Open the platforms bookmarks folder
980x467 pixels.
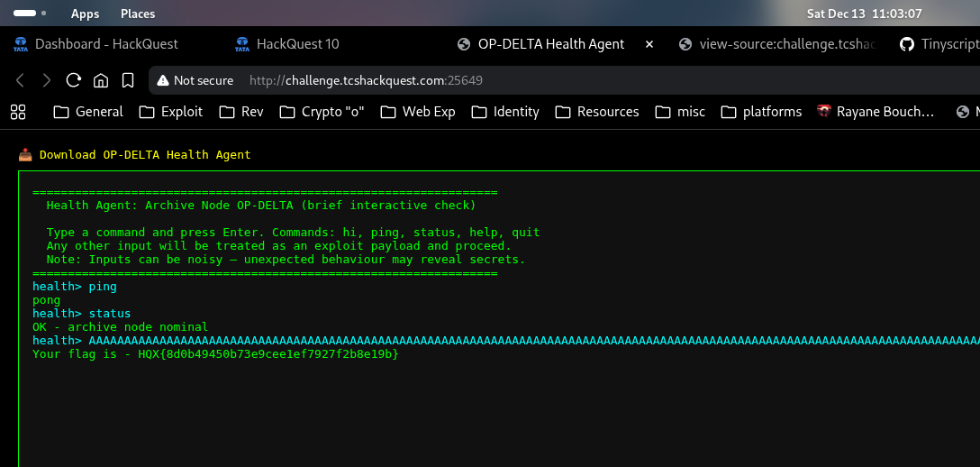click(x=761, y=112)
